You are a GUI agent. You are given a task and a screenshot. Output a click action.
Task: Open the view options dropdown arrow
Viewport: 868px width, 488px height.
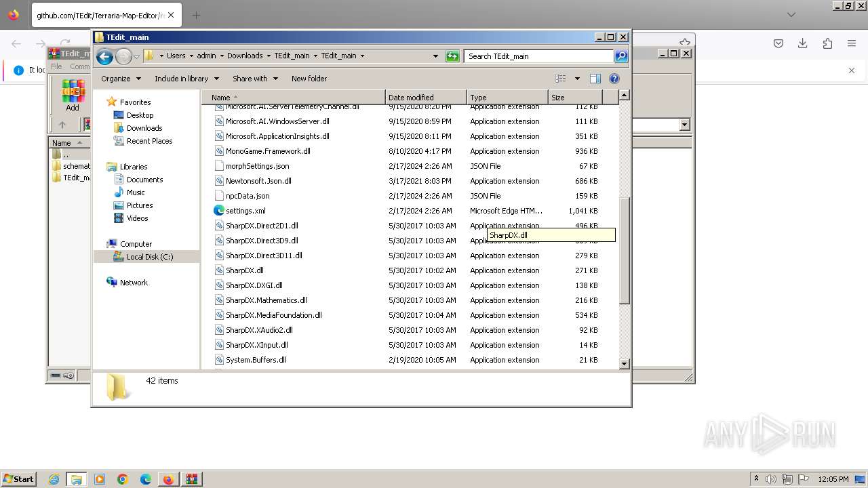click(x=577, y=79)
